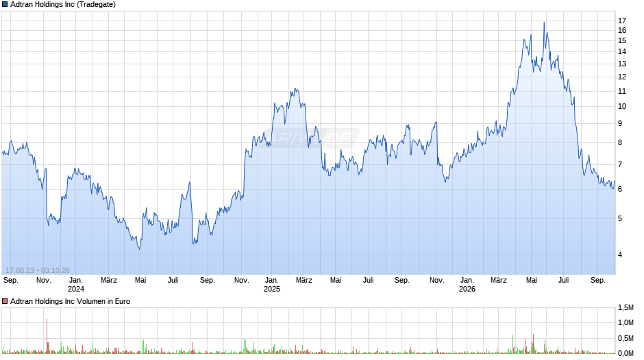Screen dimensions: 644x360
Task: Click the '17' price axis label
Action: point(622,21)
